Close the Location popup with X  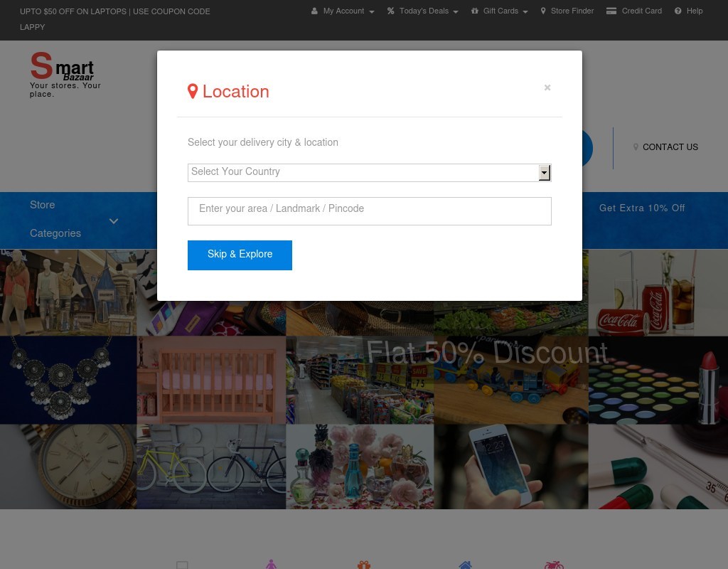pyautogui.click(x=547, y=87)
